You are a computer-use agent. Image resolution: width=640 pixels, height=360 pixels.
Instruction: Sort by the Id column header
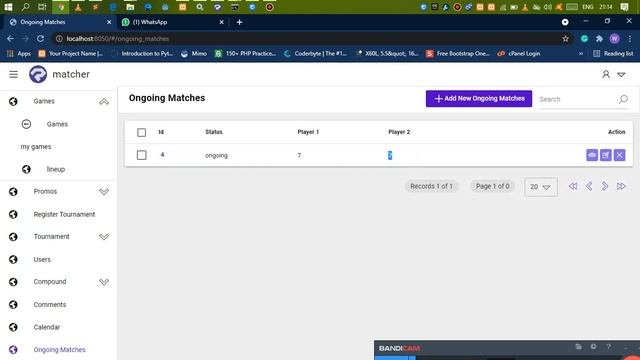pyautogui.click(x=161, y=132)
